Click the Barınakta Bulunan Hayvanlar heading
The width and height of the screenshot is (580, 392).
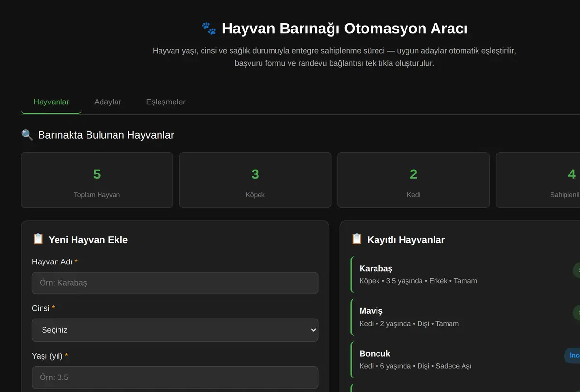tap(106, 135)
